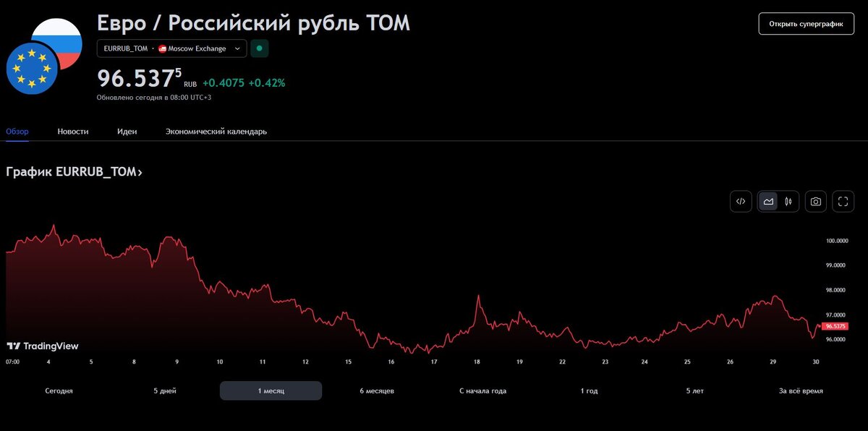The width and height of the screenshot is (868, 431).
Task: Stay on the Обзор tab
Action: [x=17, y=132]
